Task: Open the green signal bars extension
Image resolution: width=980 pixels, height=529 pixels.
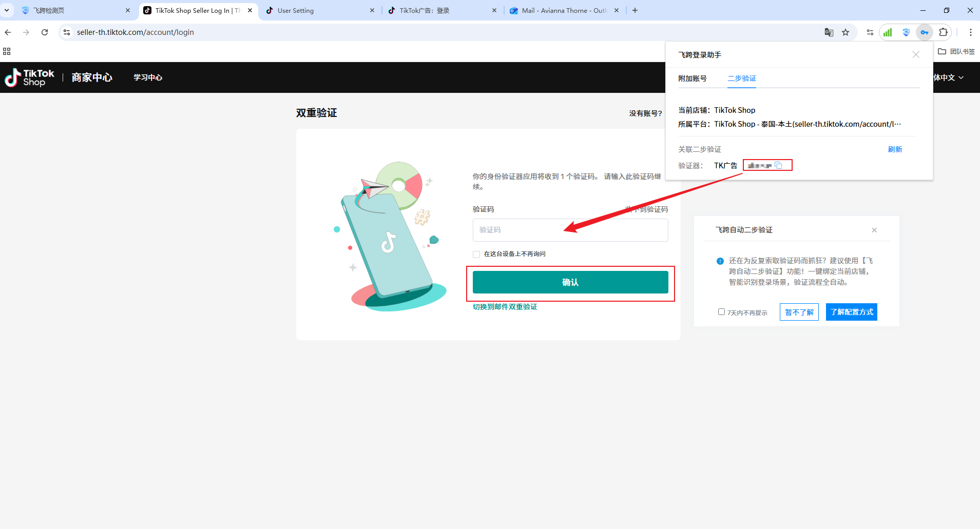Action: [888, 32]
